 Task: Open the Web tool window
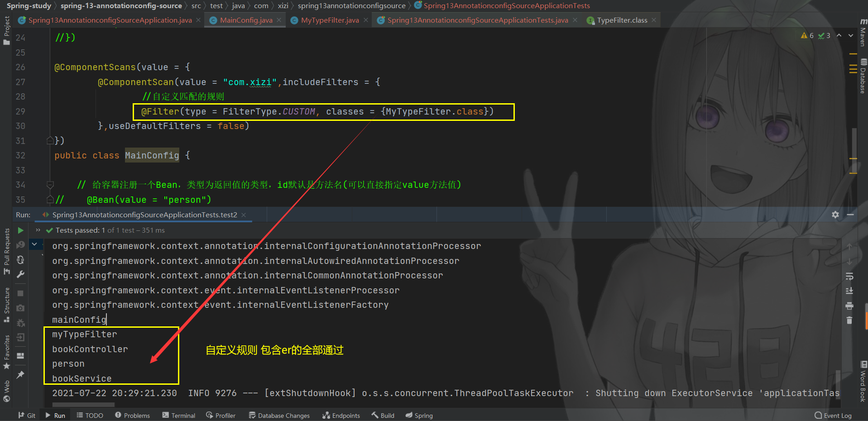(6, 391)
